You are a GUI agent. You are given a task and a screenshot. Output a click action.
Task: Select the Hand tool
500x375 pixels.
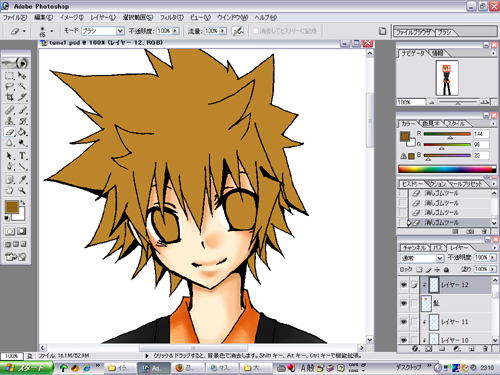(x=9, y=191)
